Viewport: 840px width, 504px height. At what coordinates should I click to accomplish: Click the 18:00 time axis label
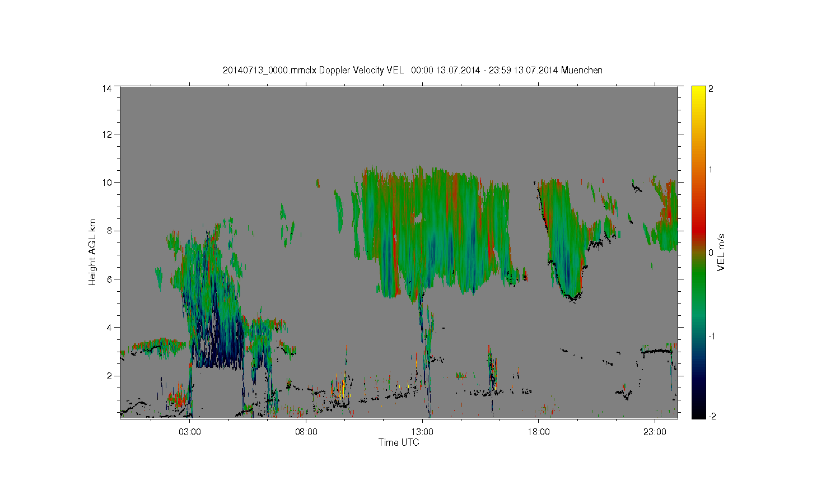click(538, 432)
